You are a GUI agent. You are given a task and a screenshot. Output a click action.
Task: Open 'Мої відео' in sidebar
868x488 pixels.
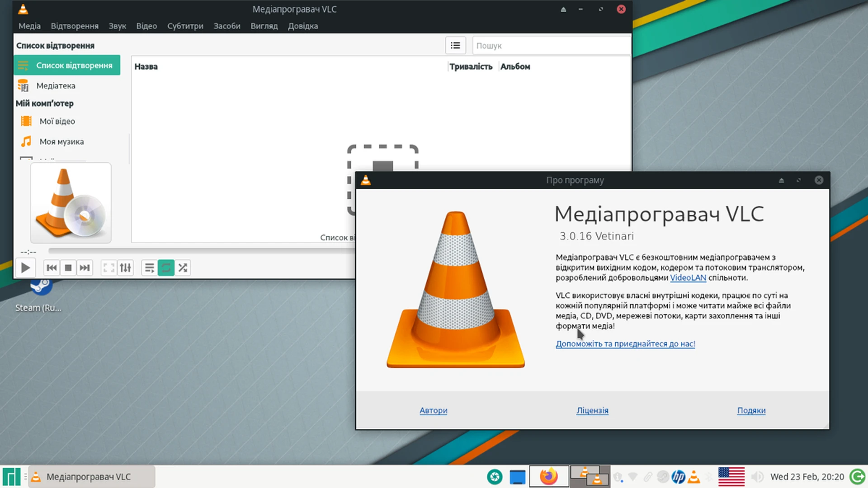tap(67, 121)
